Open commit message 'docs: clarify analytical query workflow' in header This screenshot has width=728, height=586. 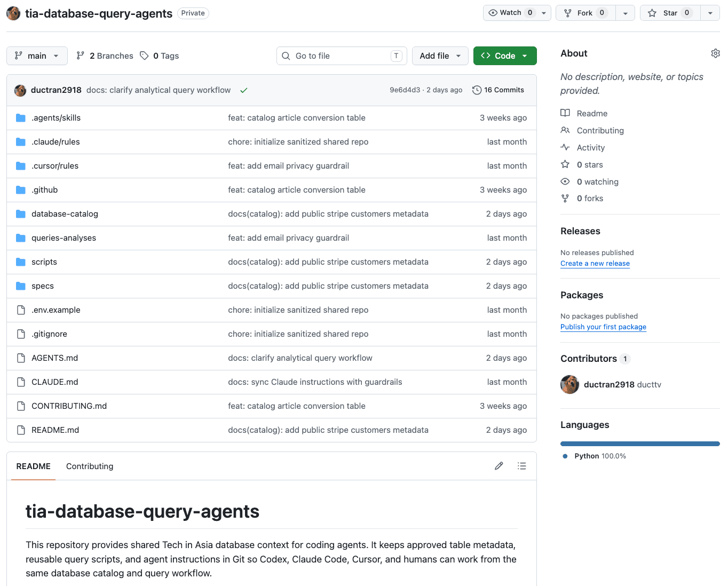(159, 90)
